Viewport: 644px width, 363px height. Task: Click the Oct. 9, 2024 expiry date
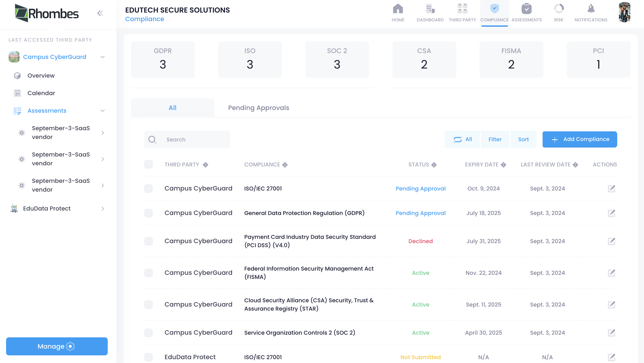click(x=483, y=188)
